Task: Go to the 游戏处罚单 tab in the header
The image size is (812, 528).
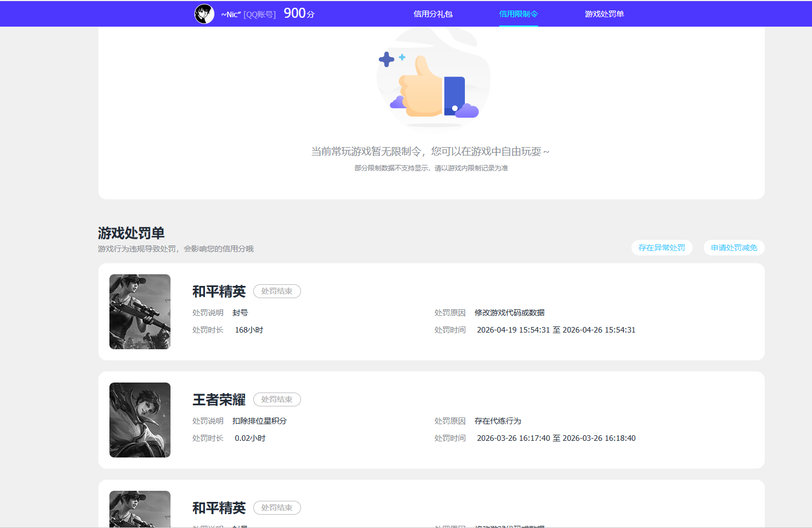Action: 604,14
